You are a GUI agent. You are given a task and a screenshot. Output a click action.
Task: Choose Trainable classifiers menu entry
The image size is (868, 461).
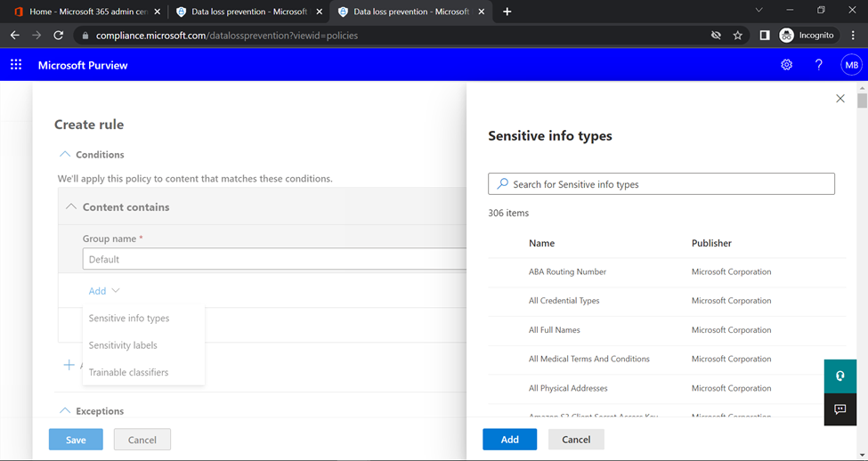click(128, 373)
